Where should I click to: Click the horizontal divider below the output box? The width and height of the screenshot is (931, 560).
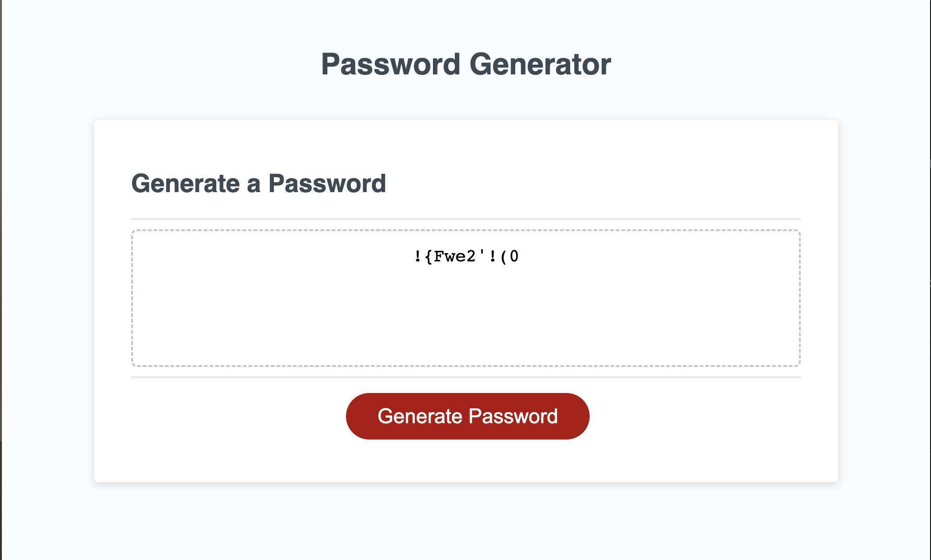466,378
